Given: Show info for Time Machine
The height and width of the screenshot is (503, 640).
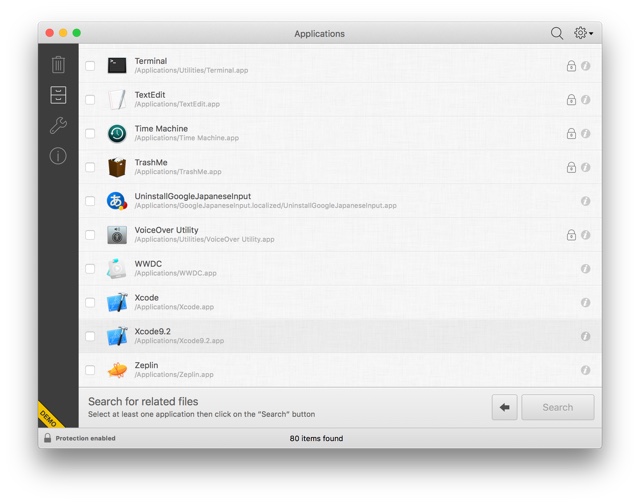Looking at the screenshot, I should tap(585, 134).
